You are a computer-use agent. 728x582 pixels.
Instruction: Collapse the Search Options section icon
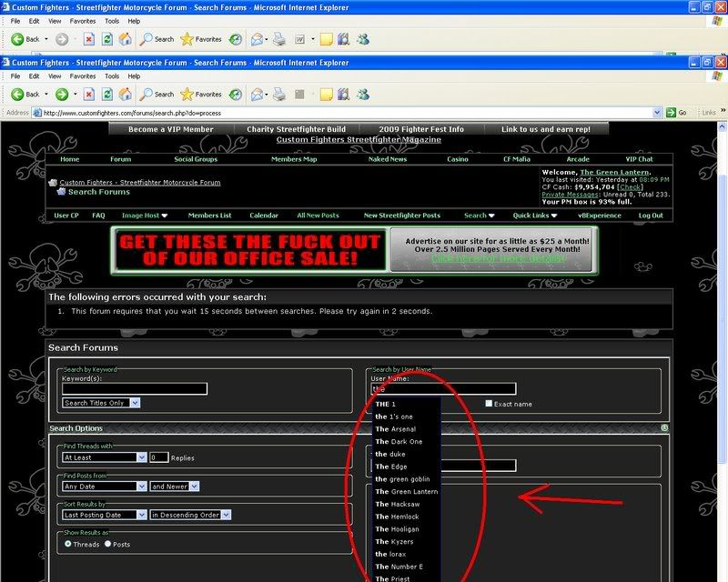[x=664, y=428]
